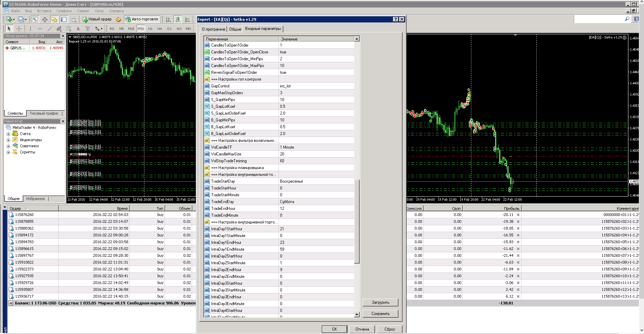Click the OK button

pos(334,329)
